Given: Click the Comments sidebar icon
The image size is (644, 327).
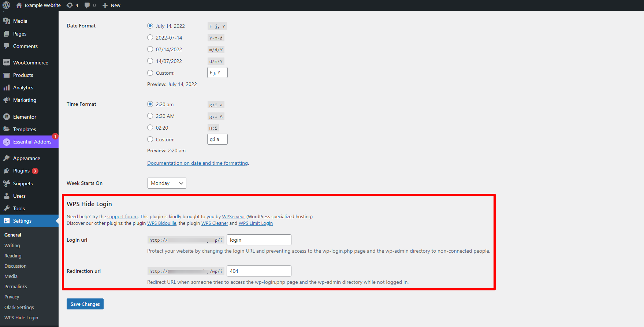Looking at the screenshot, I should (x=7, y=46).
